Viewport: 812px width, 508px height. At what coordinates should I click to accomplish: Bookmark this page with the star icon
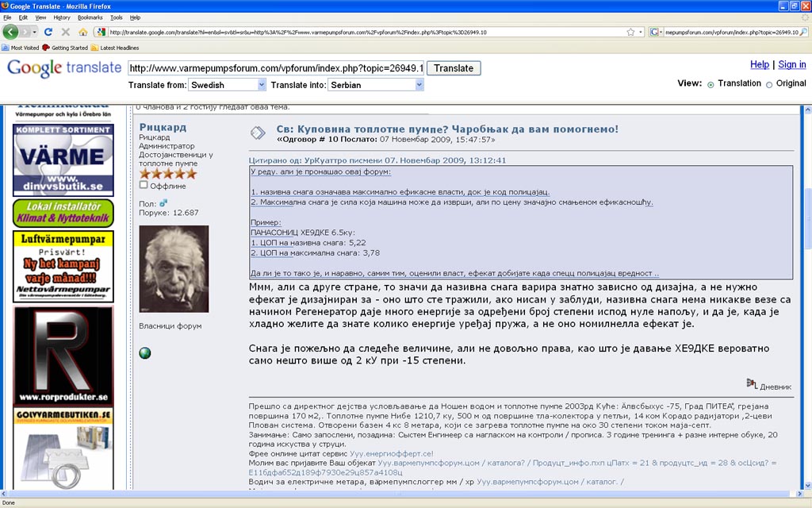click(630, 32)
